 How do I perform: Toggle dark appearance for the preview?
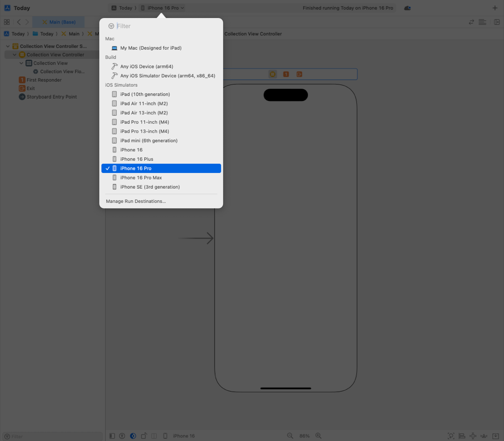coord(133,436)
